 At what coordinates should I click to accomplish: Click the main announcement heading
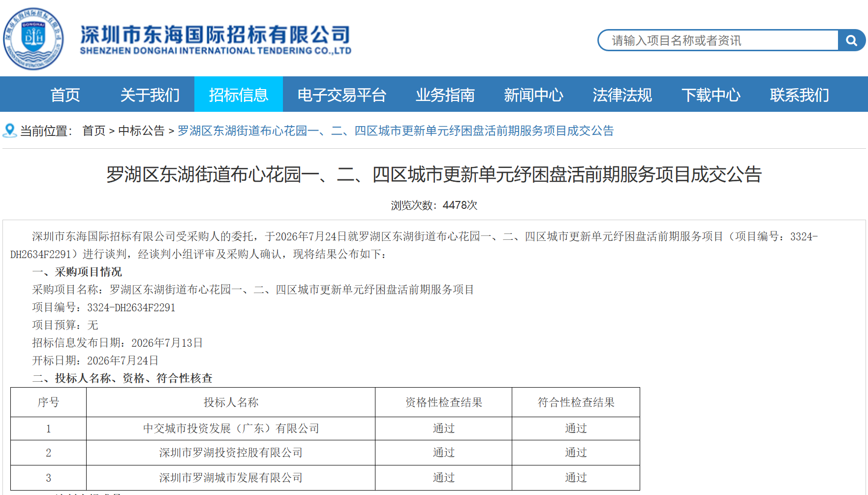(x=434, y=174)
